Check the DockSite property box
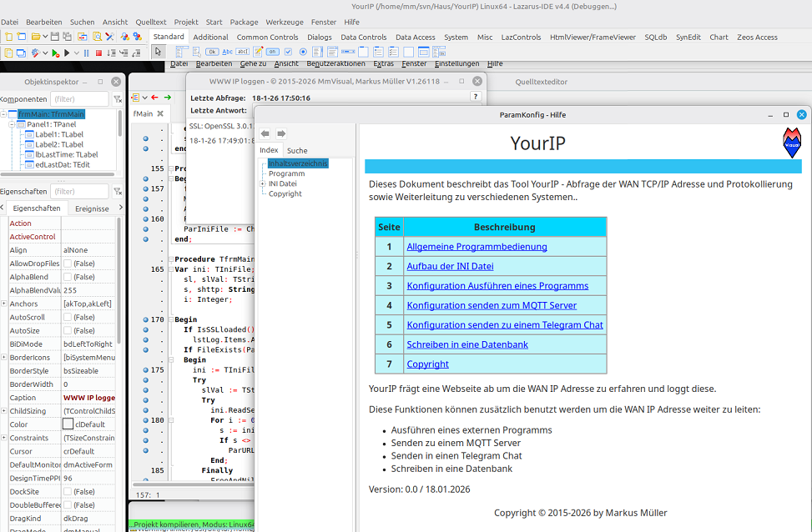This screenshot has width=812, height=532. coord(68,492)
